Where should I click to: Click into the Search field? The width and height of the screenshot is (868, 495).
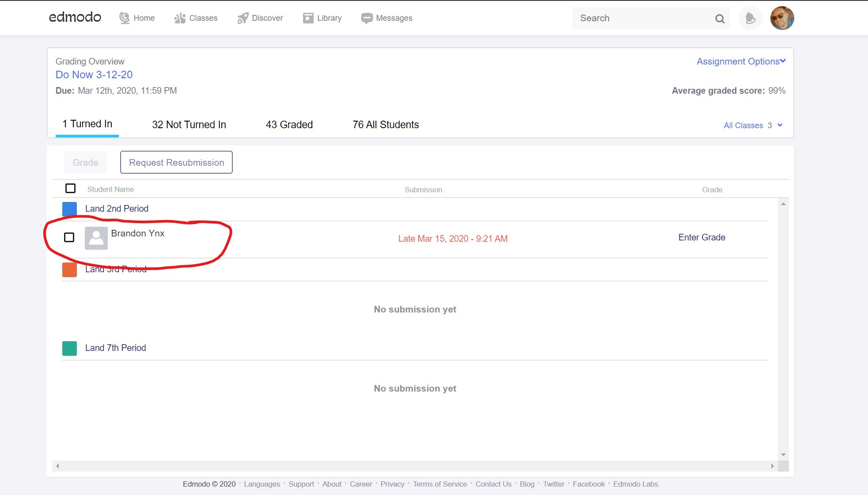point(641,19)
